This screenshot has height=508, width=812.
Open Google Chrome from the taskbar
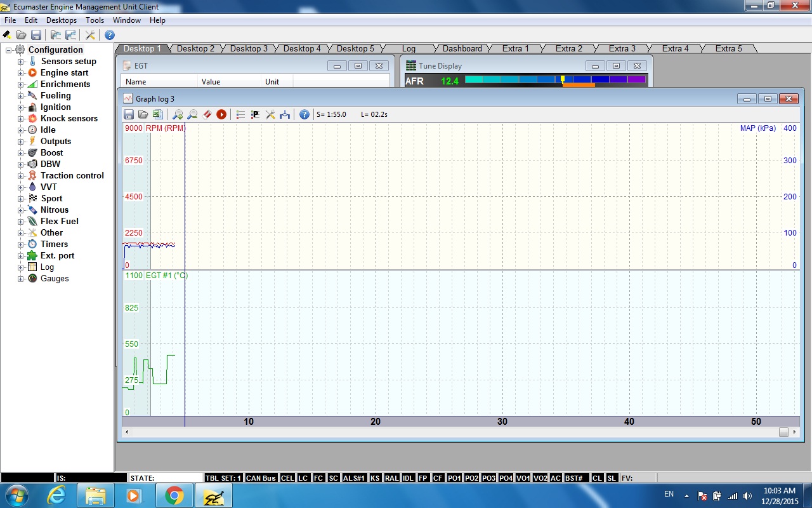(174, 495)
